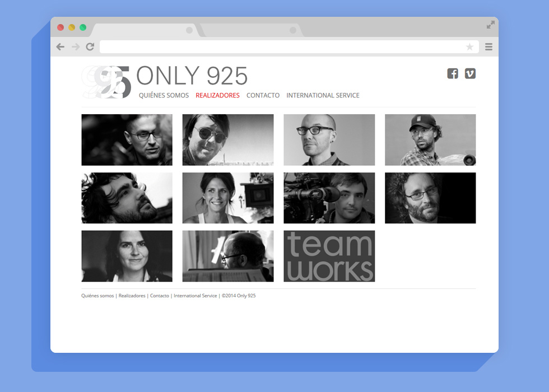Screen dimensions: 549x392
Task: Select Realizadores in the top navigation
Action: pyautogui.click(x=217, y=96)
